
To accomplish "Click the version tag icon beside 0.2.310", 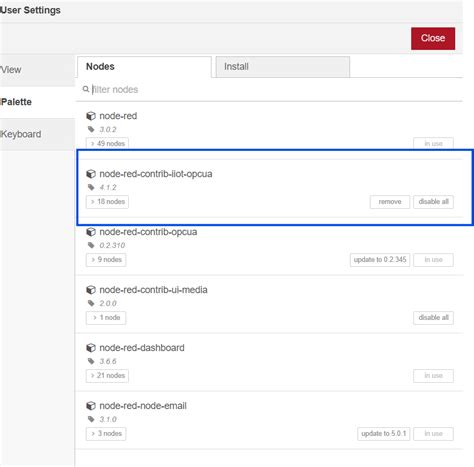I will [91, 245].
